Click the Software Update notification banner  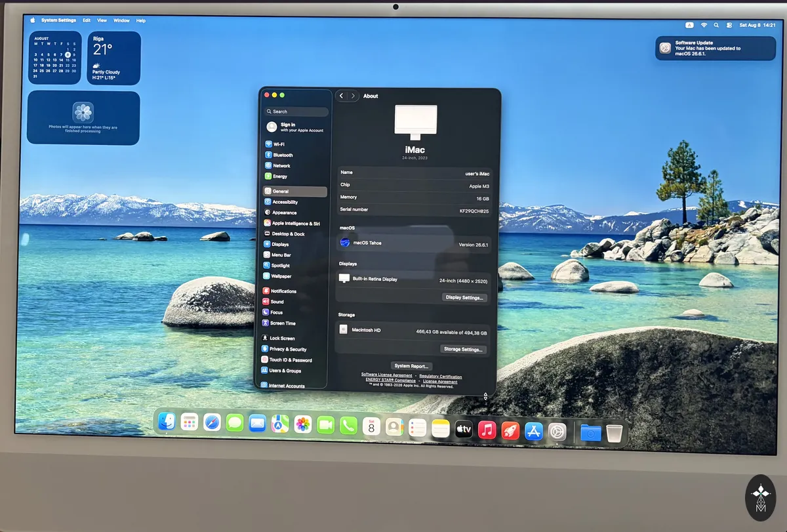coord(716,48)
